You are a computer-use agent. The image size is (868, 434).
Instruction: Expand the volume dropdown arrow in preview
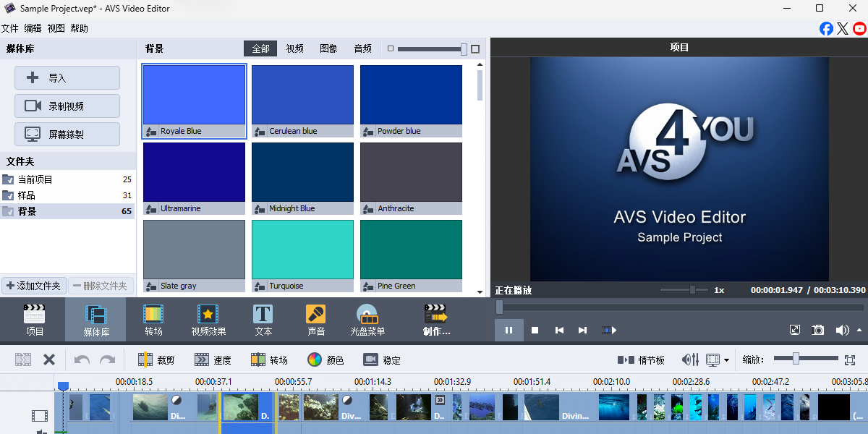859,330
